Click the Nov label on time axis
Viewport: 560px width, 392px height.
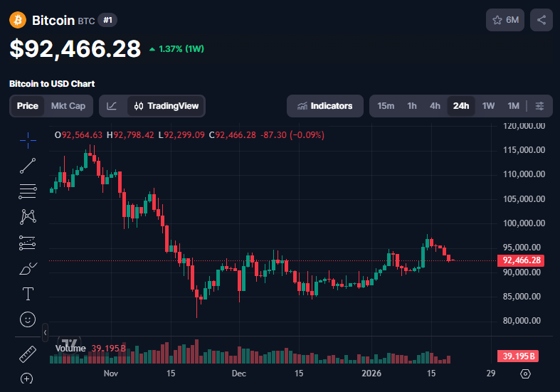(111, 374)
